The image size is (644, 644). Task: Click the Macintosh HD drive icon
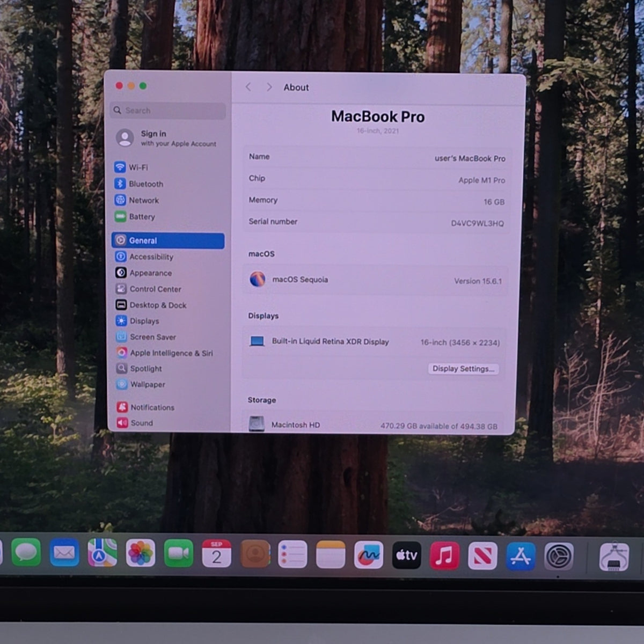click(x=257, y=424)
